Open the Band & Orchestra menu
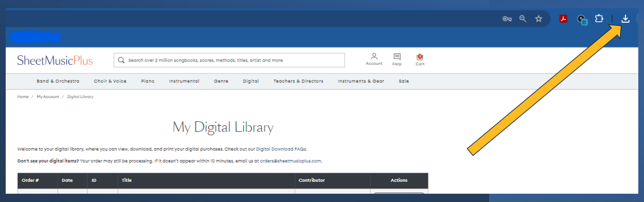 click(x=58, y=81)
